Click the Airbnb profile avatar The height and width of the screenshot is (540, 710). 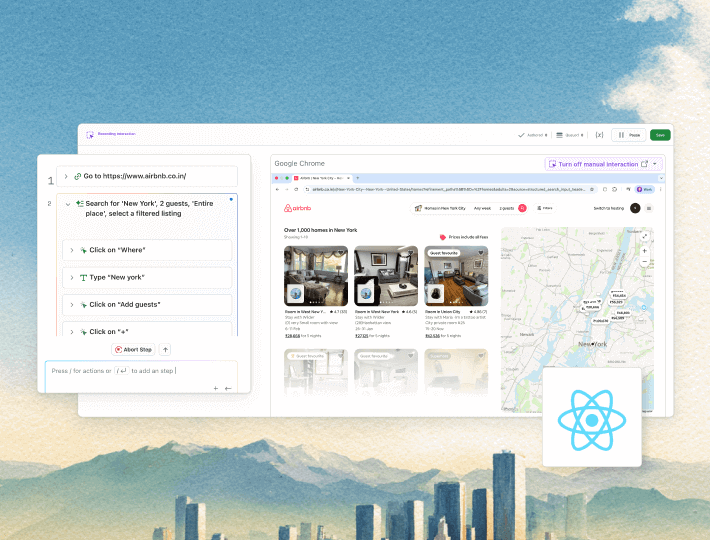coord(635,208)
